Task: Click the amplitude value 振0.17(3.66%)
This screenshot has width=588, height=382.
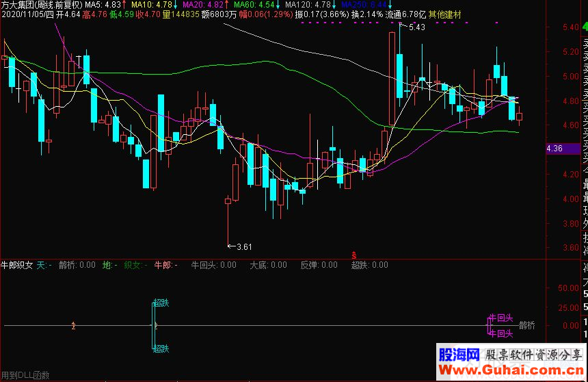Action: pyautogui.click(x=322, y=14)
